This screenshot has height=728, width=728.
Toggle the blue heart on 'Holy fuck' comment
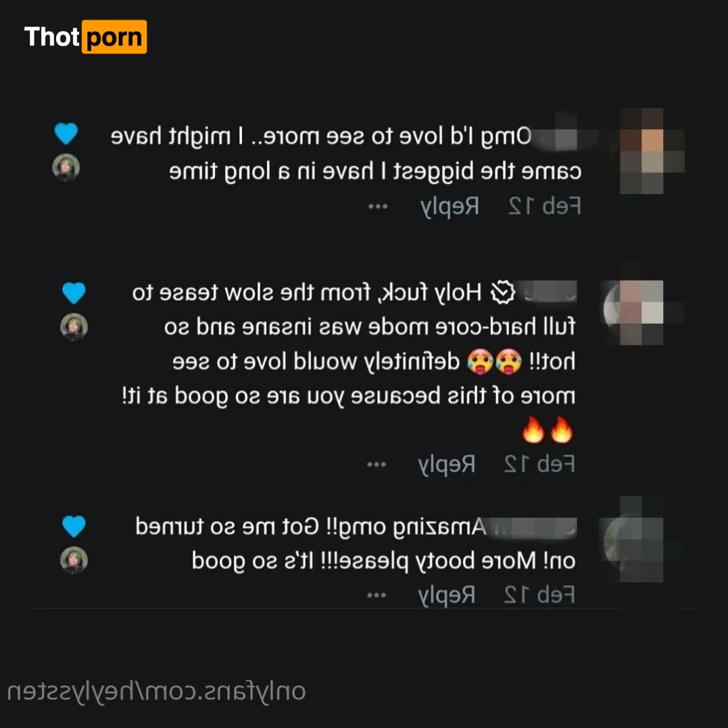[x=74, y=293]
